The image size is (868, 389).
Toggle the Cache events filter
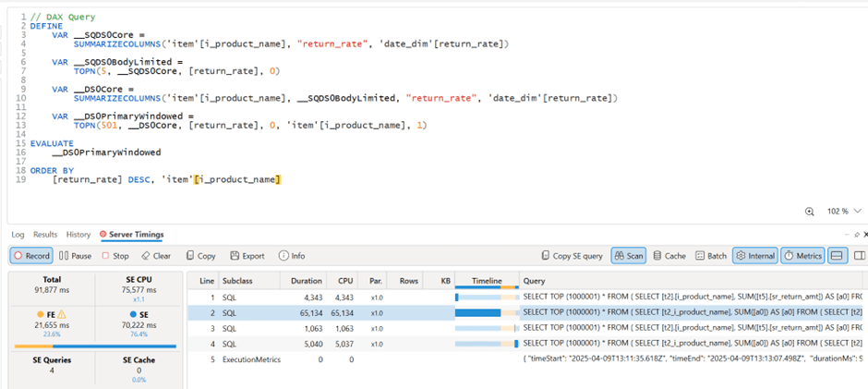[669, 256]
